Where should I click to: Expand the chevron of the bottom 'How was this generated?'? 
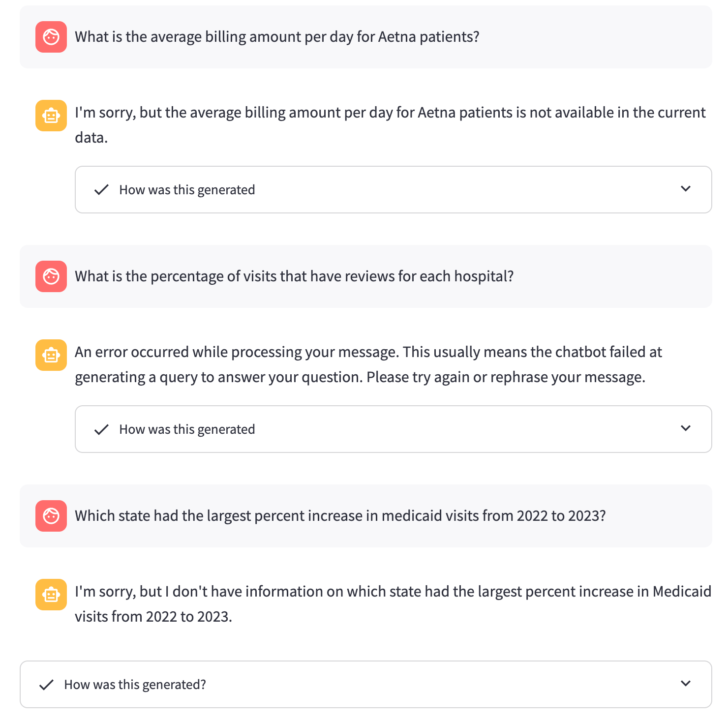coord(686,684)
